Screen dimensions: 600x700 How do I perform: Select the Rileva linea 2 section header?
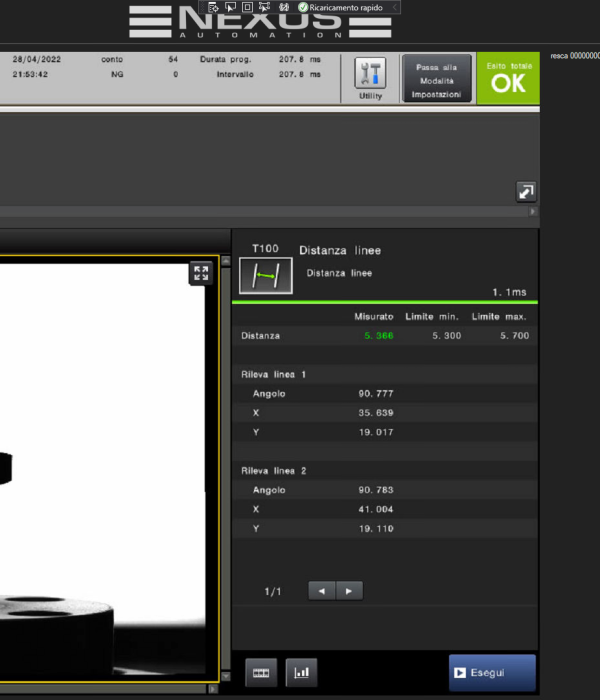[x=274, y=470]
